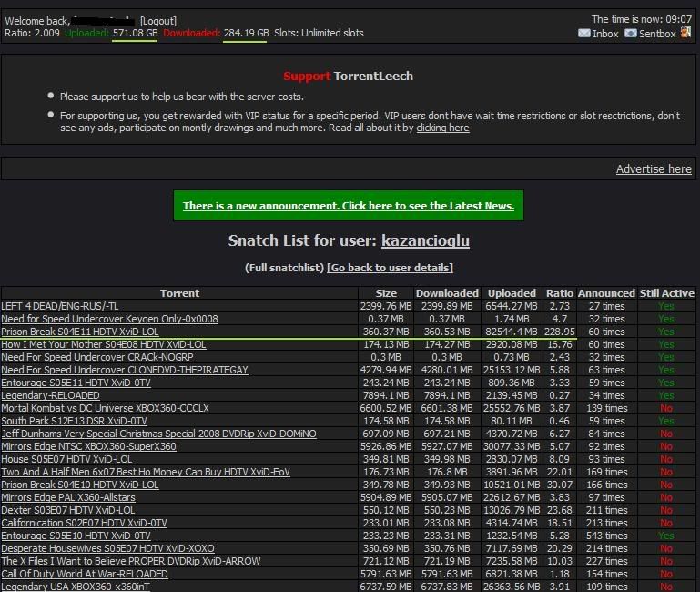Viewport: 700px width, 592px height.
Task: Open South Park S12E13 DSR torrent
Action: pyautogui.click(x=75, y=422)
